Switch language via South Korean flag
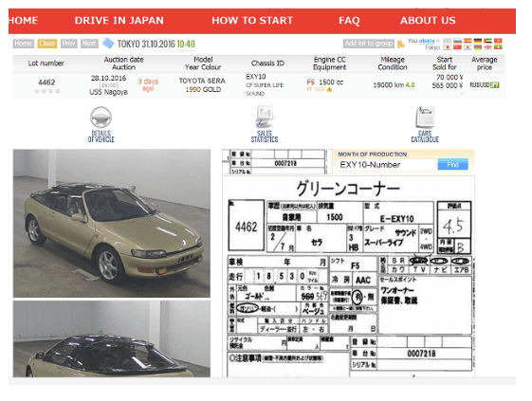The image size is (532, 401). pyautogui.click(x=468, y=47)
